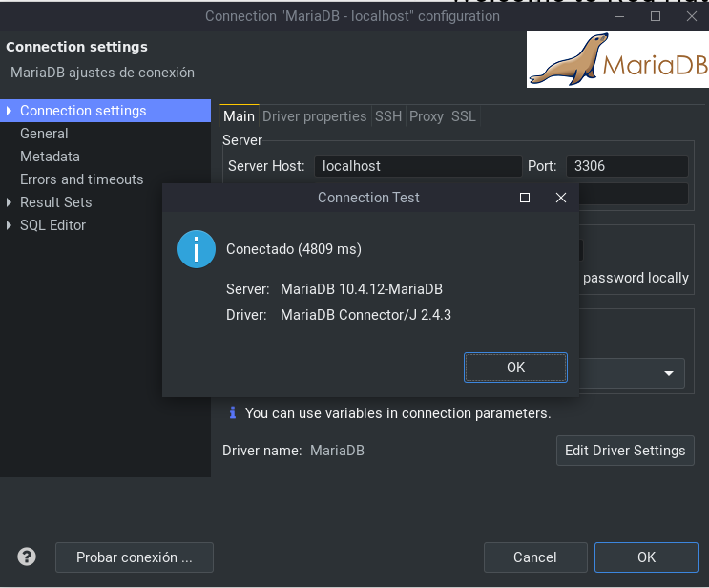The height and width of the screenshot is (588, 709).
Task: Click the Server Host field with localhost
Action: [418, 166]
